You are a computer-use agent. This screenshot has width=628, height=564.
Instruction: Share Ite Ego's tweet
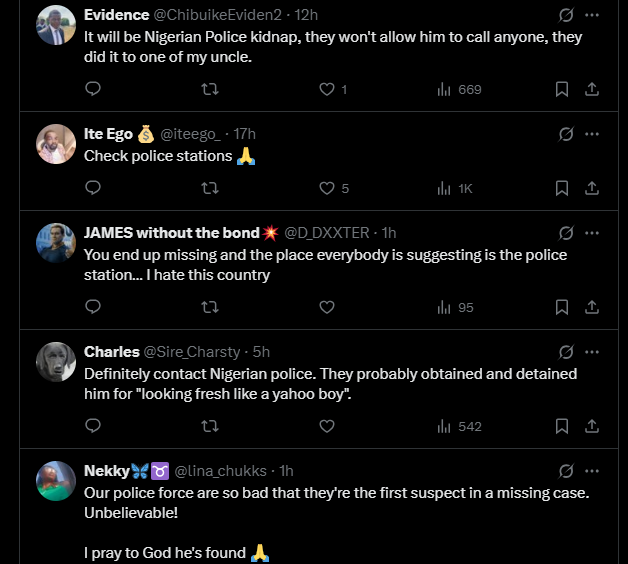(591, 188)
